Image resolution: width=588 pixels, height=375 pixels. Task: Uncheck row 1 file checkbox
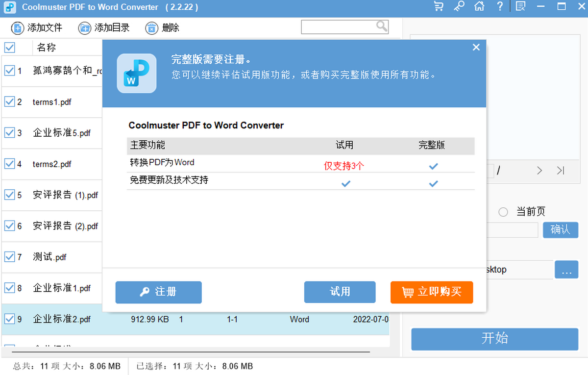tap(9, 71)
